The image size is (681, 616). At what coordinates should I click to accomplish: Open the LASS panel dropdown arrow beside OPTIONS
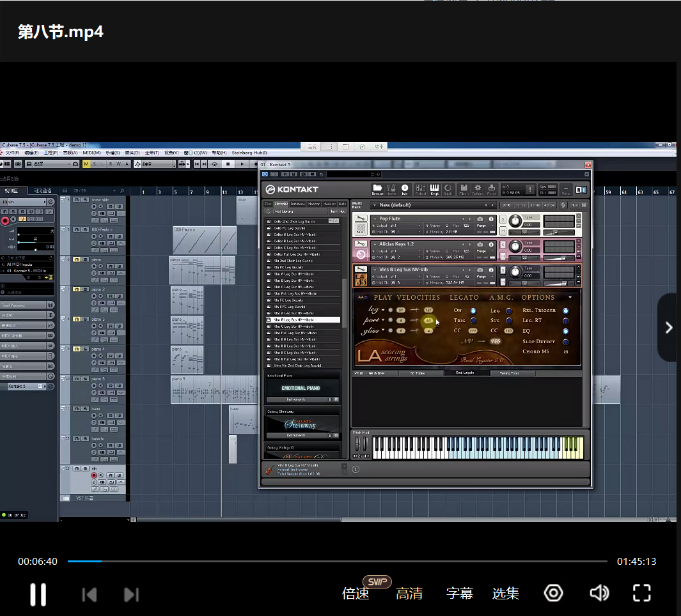coord(570,297)
